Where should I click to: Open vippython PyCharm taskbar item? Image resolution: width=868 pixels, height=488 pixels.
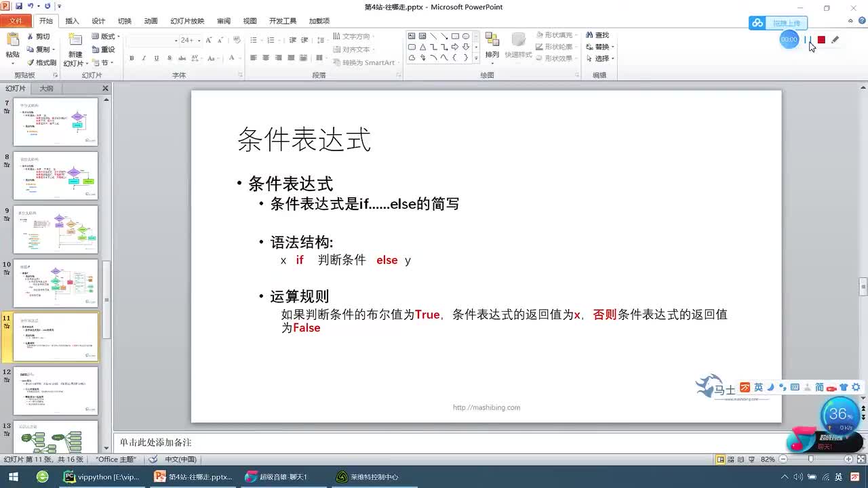point(102,477)
